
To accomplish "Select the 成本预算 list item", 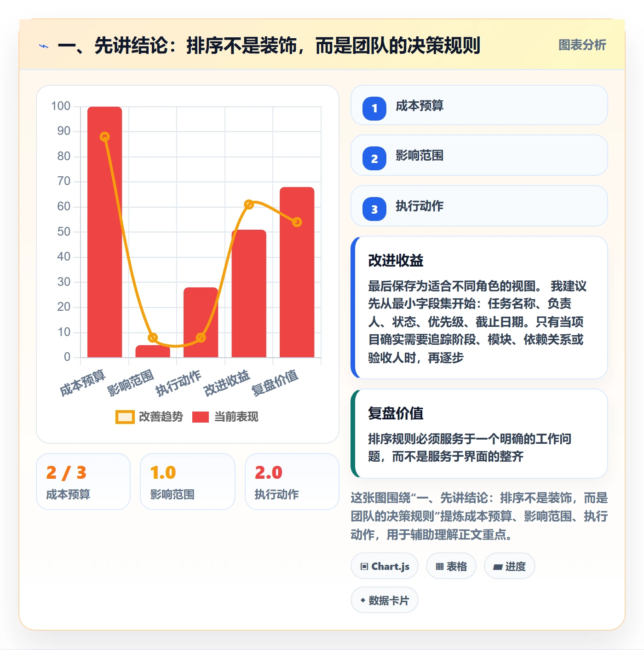I will pos(479,105).
